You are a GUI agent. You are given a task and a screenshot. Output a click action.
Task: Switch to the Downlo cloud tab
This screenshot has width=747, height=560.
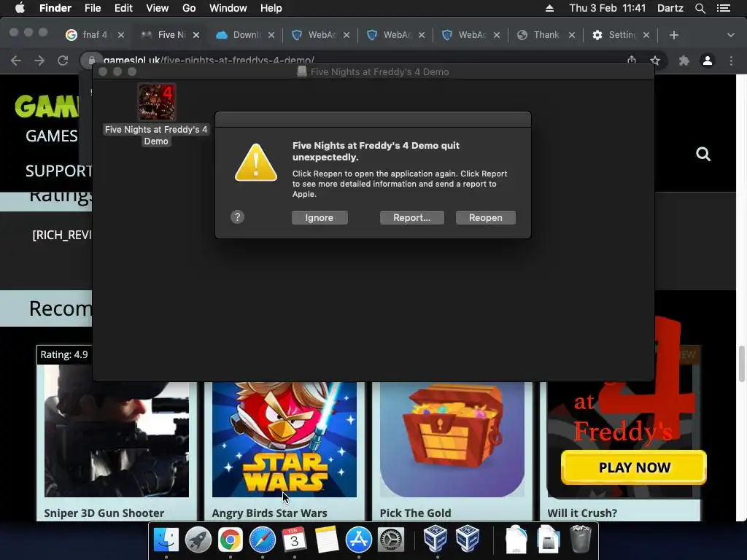(x=244, y=35)
